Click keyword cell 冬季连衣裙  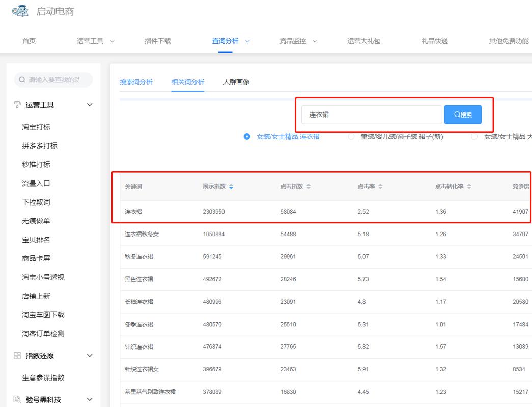coord(139,324)
